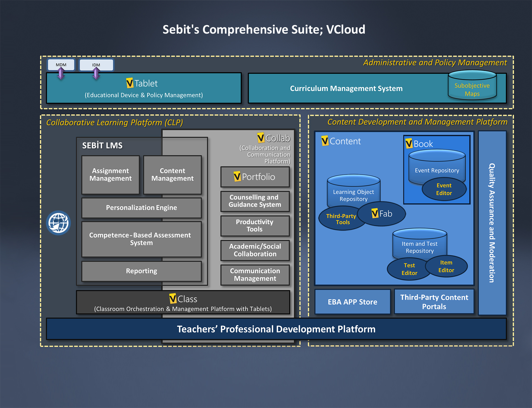Click Third-Party Content Portals box

click(x=434, y=302)
